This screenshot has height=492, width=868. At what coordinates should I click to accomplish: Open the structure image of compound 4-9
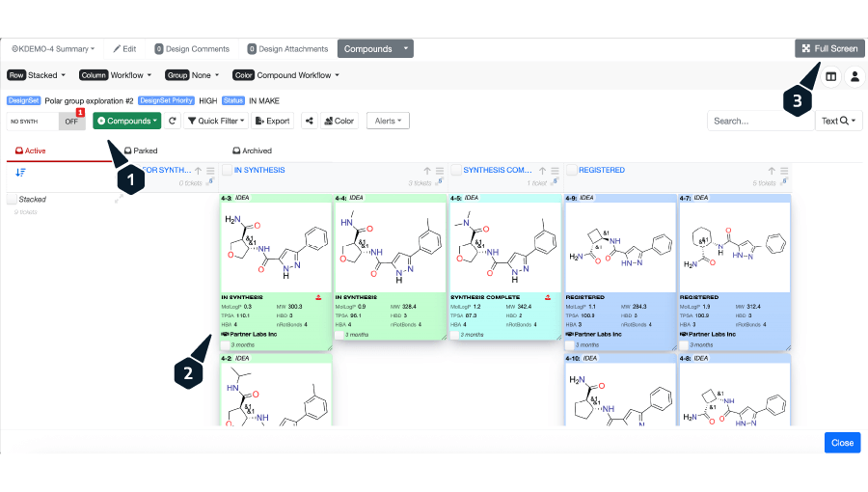620,247
